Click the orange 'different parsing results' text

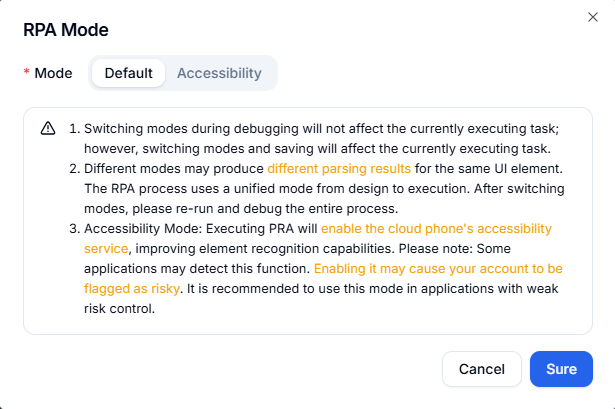[338, 169]
